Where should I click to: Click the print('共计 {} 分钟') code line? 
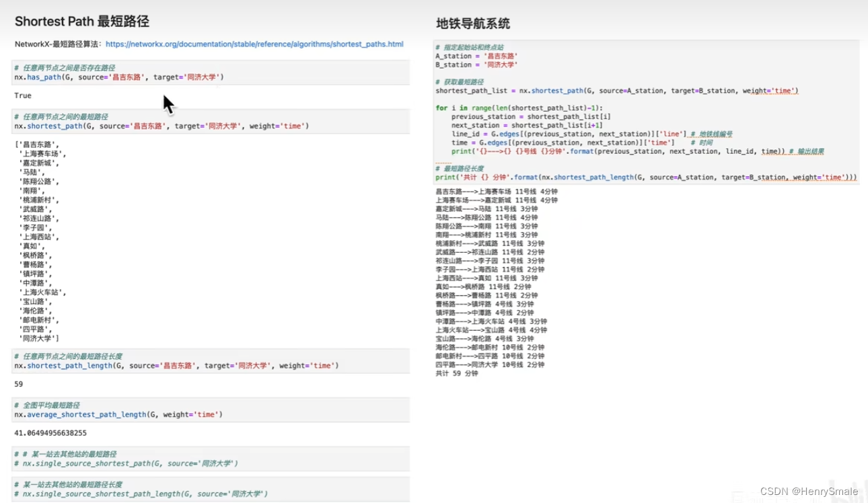(646, 178)
